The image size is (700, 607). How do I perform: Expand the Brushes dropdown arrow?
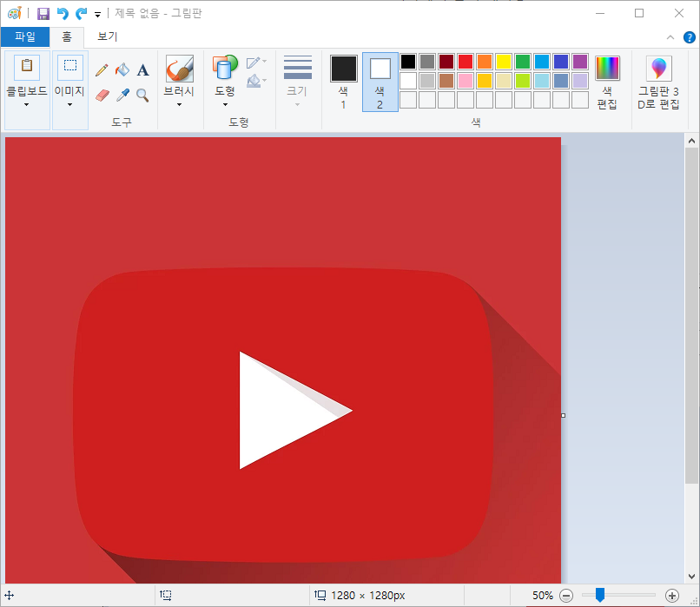180,105
